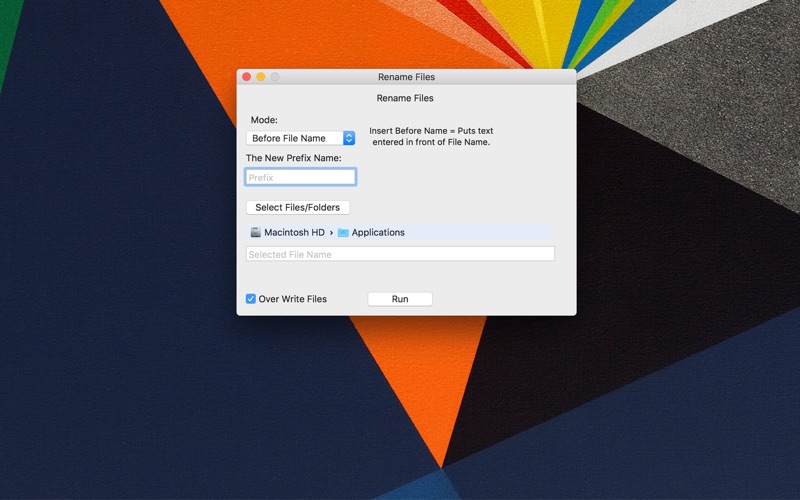
Task: Click the Insert Before Name description text
Action: point(431,136)
